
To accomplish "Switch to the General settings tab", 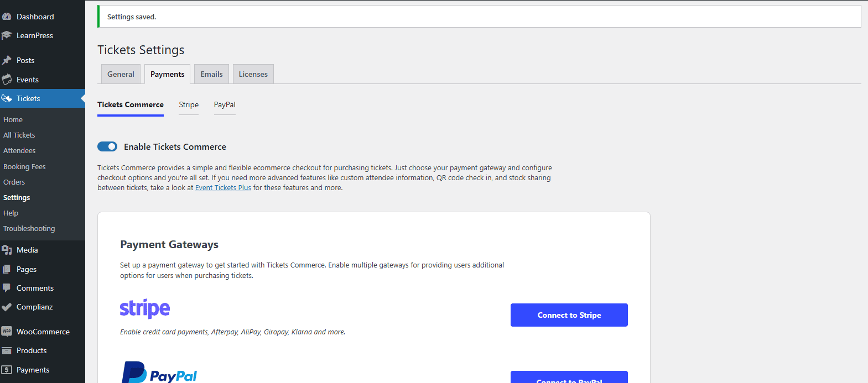I will click(121, 74).
